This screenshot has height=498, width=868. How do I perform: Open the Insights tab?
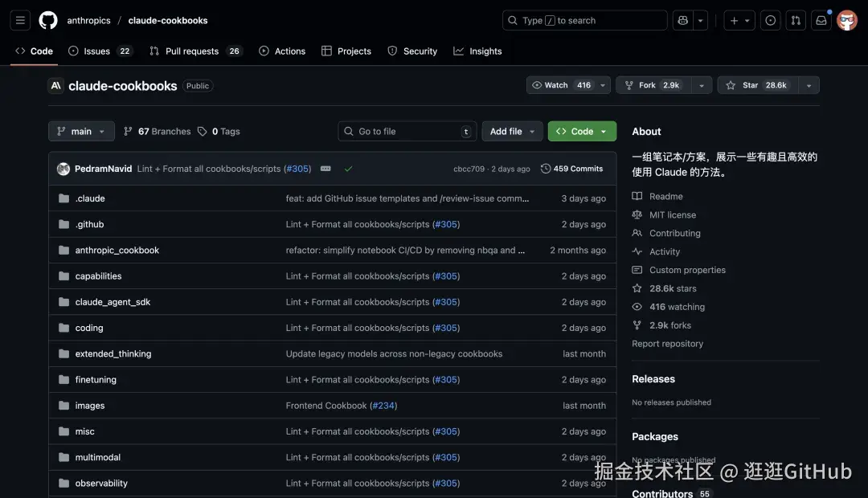point(477,51)
